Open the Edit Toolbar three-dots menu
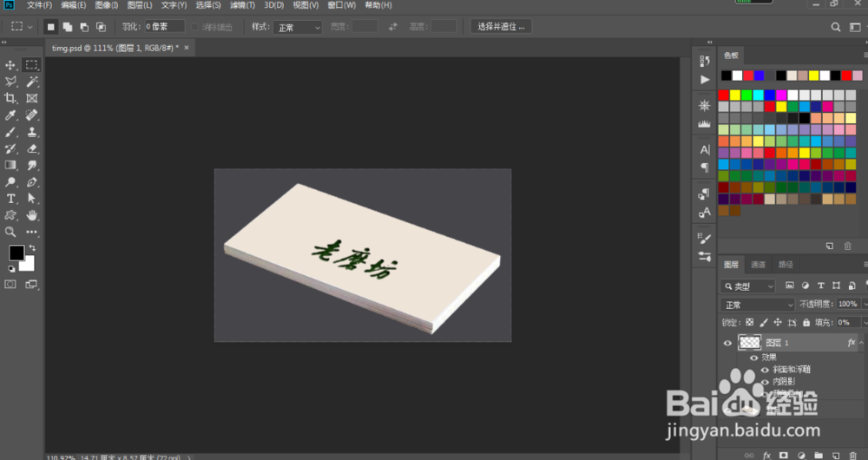 coord(31,232)
